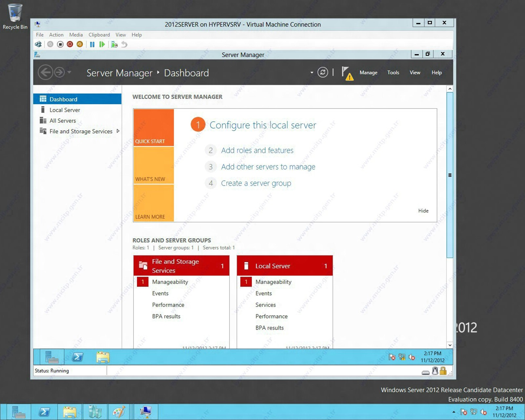The width and height of the screenshot is (525, 420).
Task: Open the Tools menu in Server Manager
Action: point(393,73)
